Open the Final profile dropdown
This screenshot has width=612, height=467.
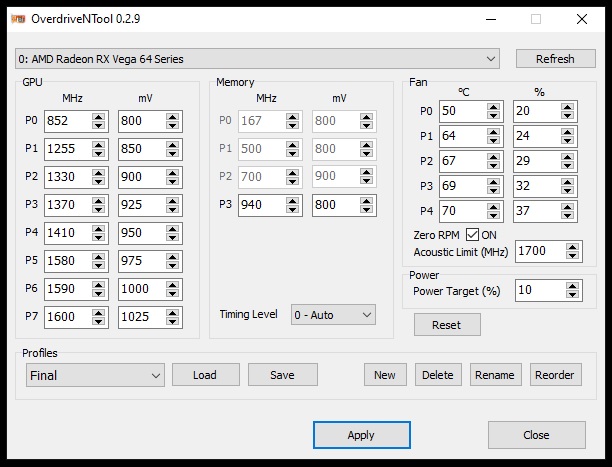95,375
